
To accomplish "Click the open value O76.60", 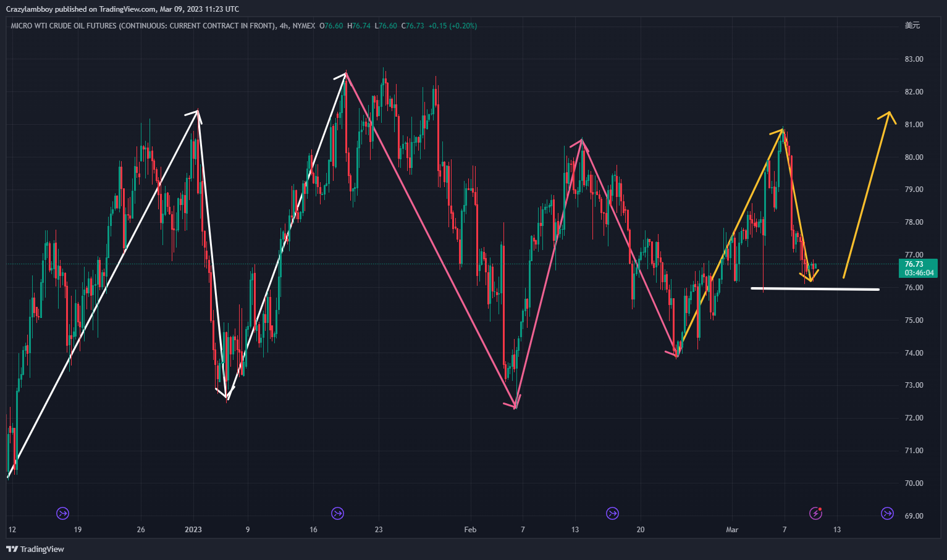I will (x=332, y=26).
